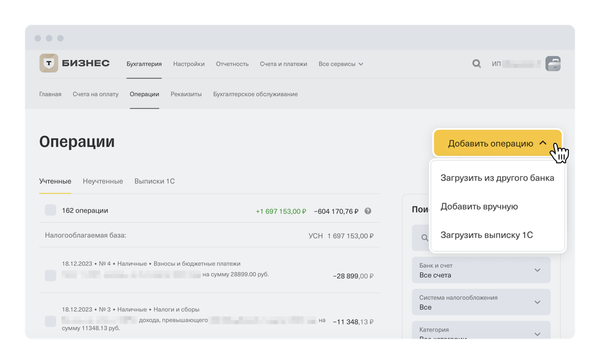Check the operation № 3 checkbox
Screen dimensions: 600x364
click(x=51, y=321)
